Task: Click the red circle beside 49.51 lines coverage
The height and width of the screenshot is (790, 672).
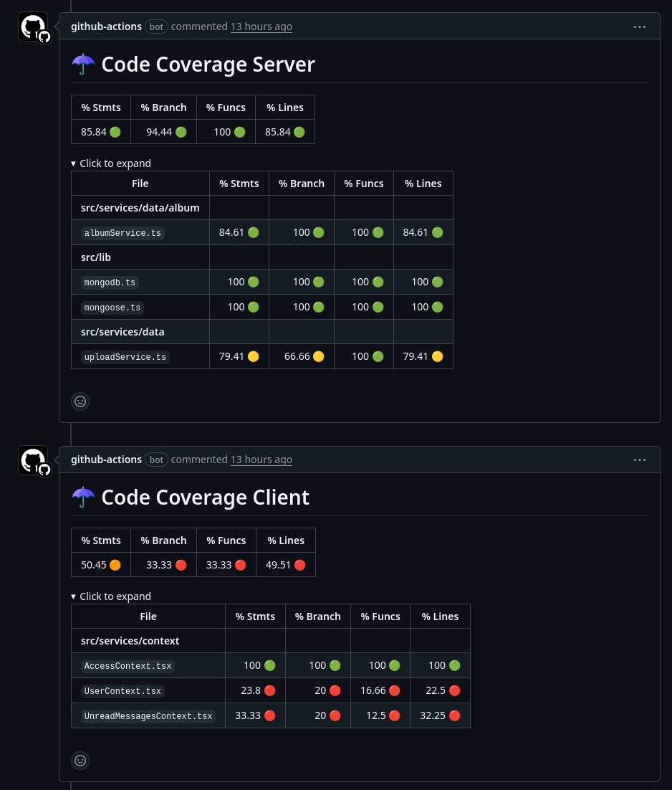Action: coord(299,565)
